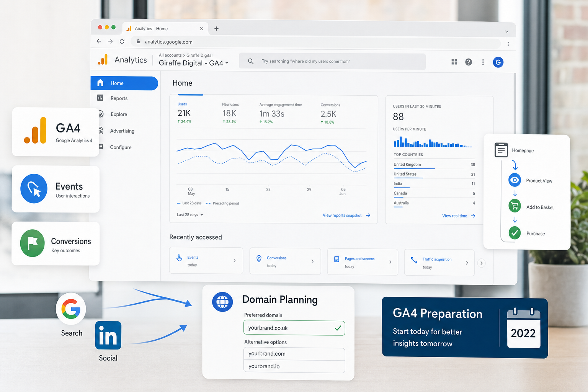Click United States country row
Image resolution: width=588 pixels, height=392 pixels.
pyautogui.click(x=434, y=174)
